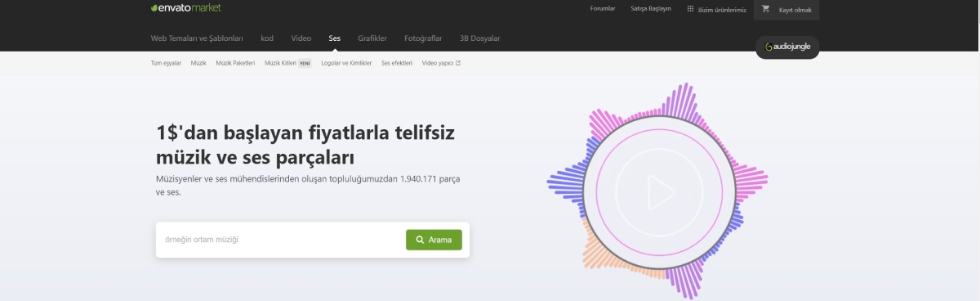Screen dimensions: 980x301
Task: Click the magnifier icon in the Arama button
Action: point(420,240)
